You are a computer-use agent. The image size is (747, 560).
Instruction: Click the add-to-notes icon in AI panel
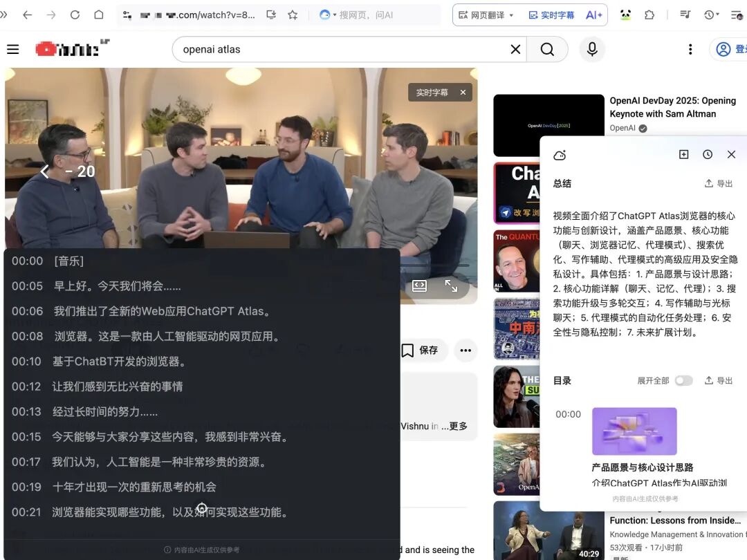pos(683,154)
